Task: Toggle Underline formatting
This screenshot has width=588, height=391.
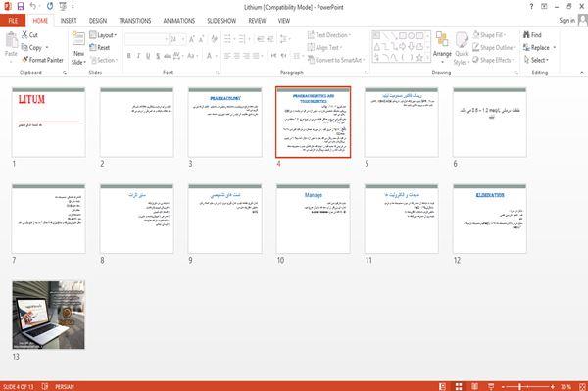Action: (x=148, y=56)
